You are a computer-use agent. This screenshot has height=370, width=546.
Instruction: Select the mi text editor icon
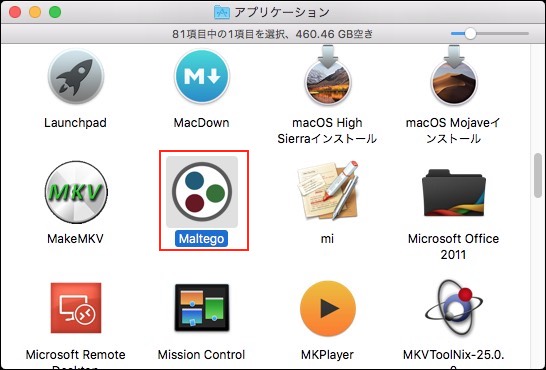pyautogui.click(x=328, y=190)
